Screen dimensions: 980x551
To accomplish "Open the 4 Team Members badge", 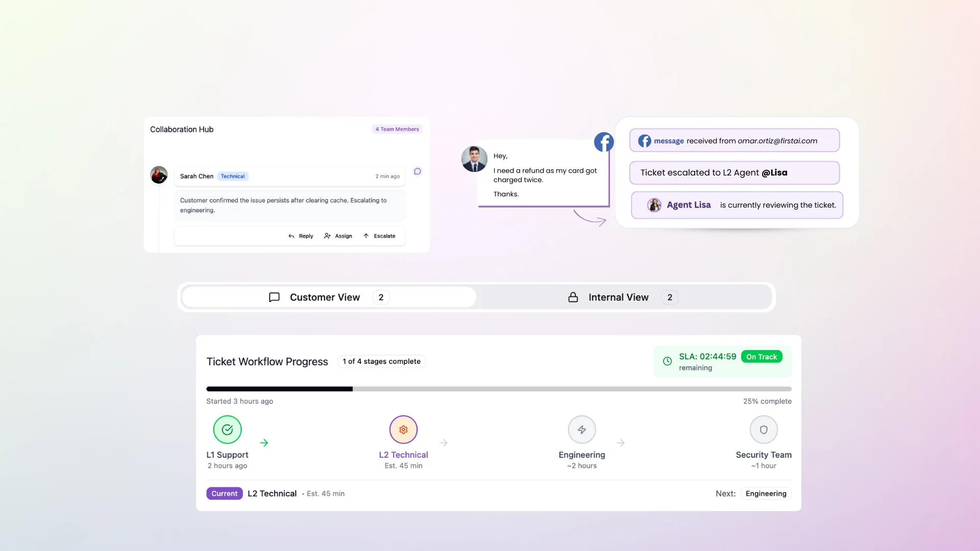I will coord(397,129).
